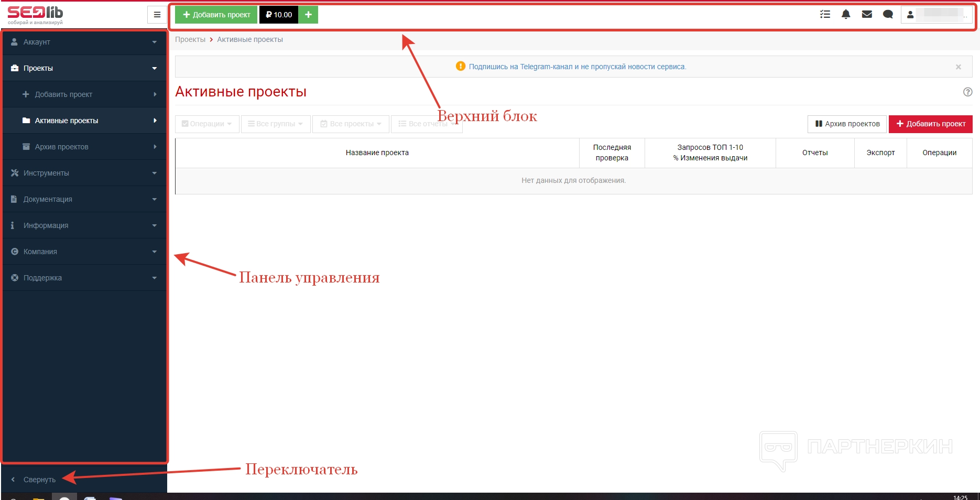Click the Экспорт column header
This screenshot has width=980, height=500.
tap(880, 153)
